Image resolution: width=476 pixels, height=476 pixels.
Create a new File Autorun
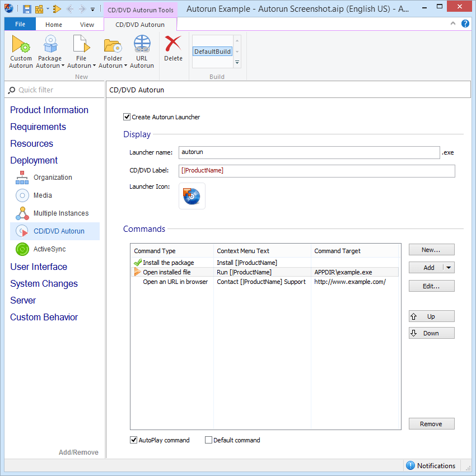[80, 50]
